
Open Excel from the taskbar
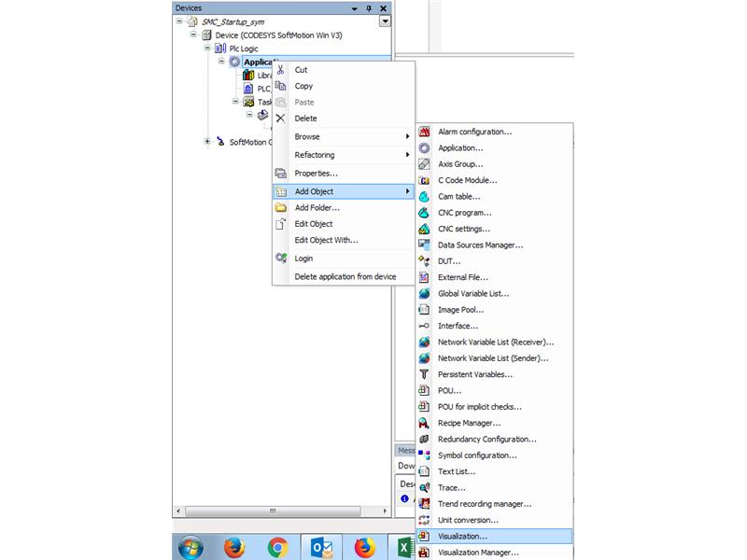pyautogui.click(x=404, y=547)
